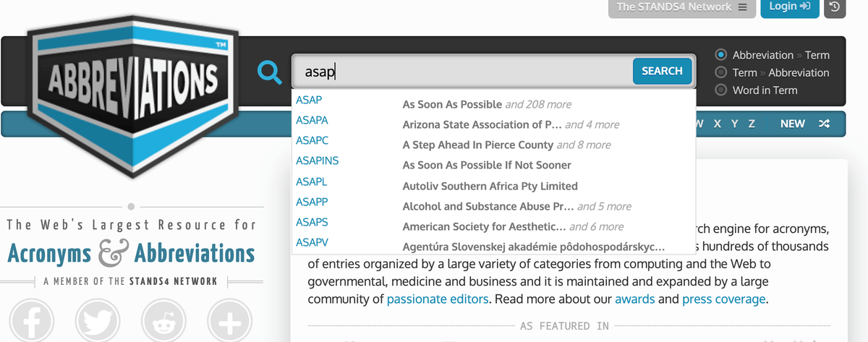Screen dimensions: 868x342
Task: Click 'Agentúra Slovenskej akadémie' suggestion text
Action: (x=533, y=247)
